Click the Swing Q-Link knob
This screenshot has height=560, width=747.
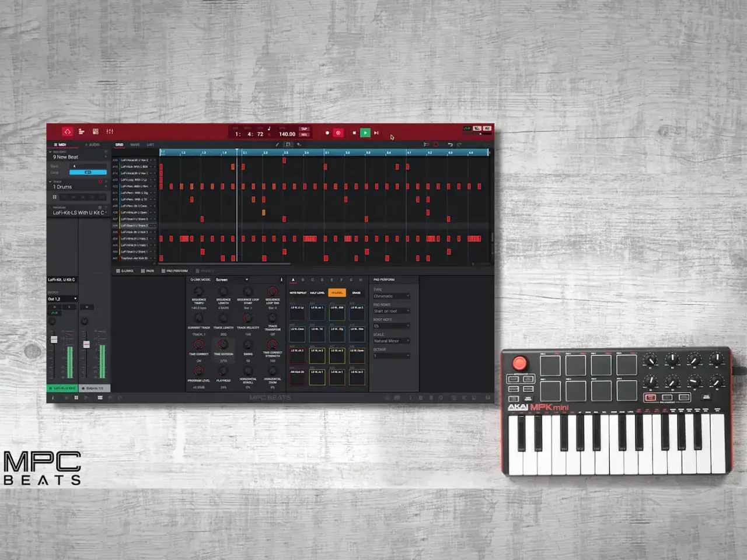pos(248,345)
